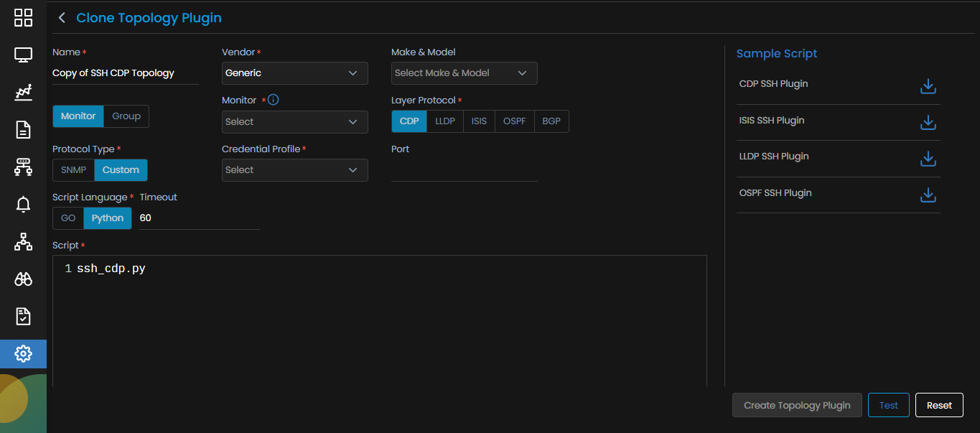Open the Credential Profile dropdown
This screenshot has height=433, width=980.
point(294,170)
